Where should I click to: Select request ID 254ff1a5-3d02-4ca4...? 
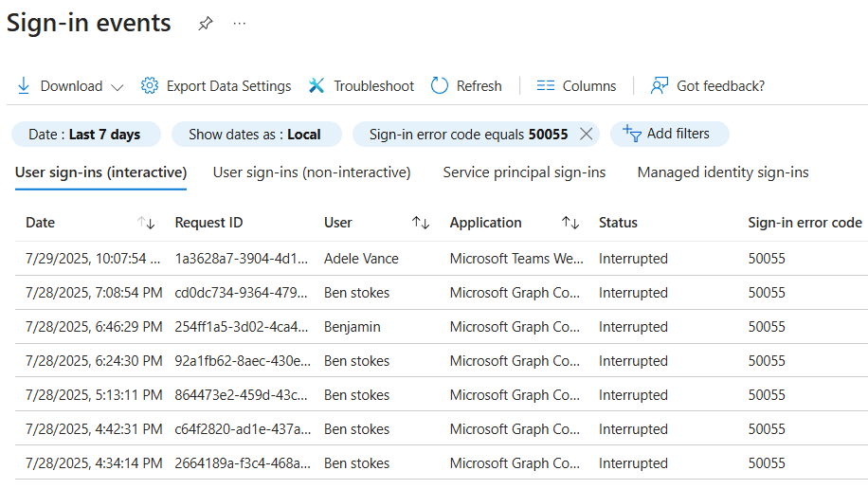click(242, 327)
